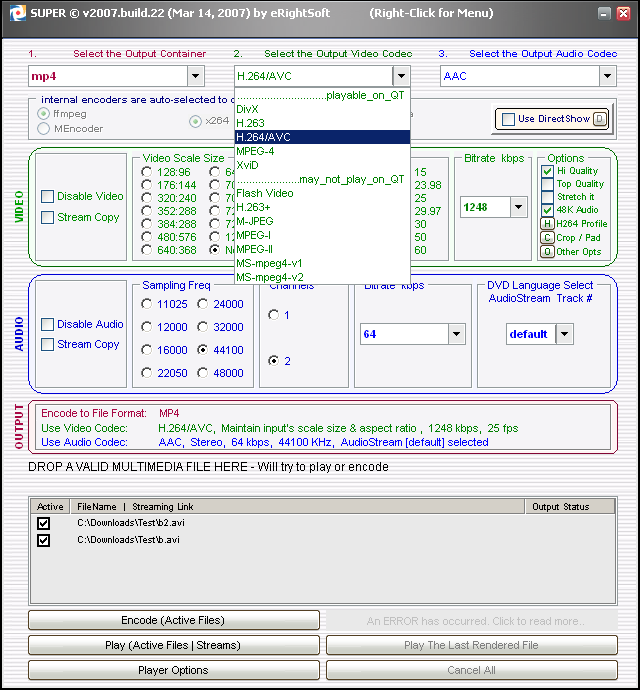This screenshot has height=690, width=640.
Task: Click the SUPER application logo icon
Action: 18,13
